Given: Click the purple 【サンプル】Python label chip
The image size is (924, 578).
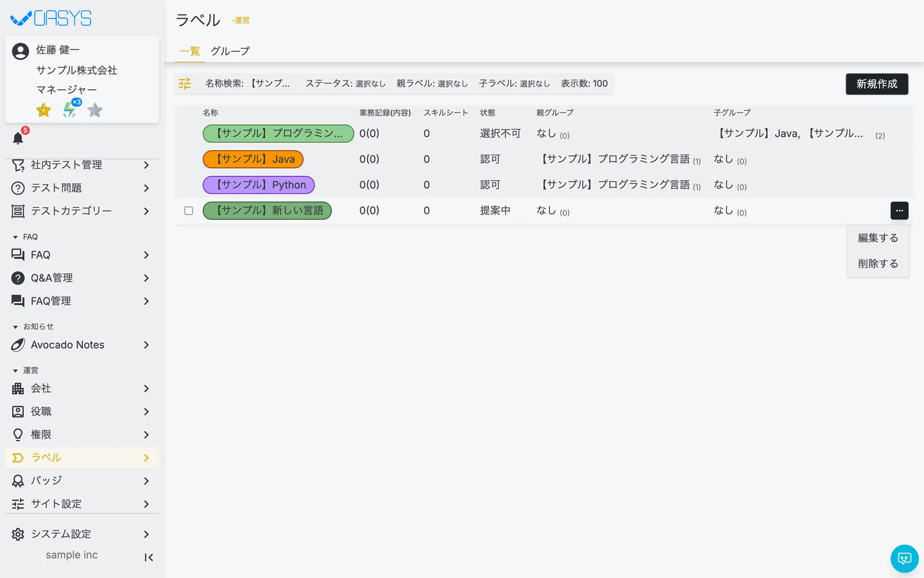Looking at the screenshot, I should click(259, 185).
